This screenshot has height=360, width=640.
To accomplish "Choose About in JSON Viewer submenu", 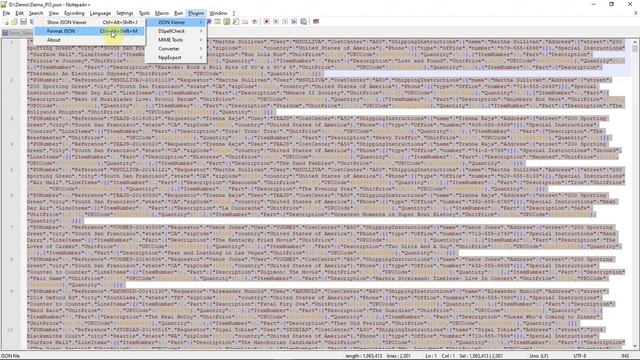I will point(89,40).
